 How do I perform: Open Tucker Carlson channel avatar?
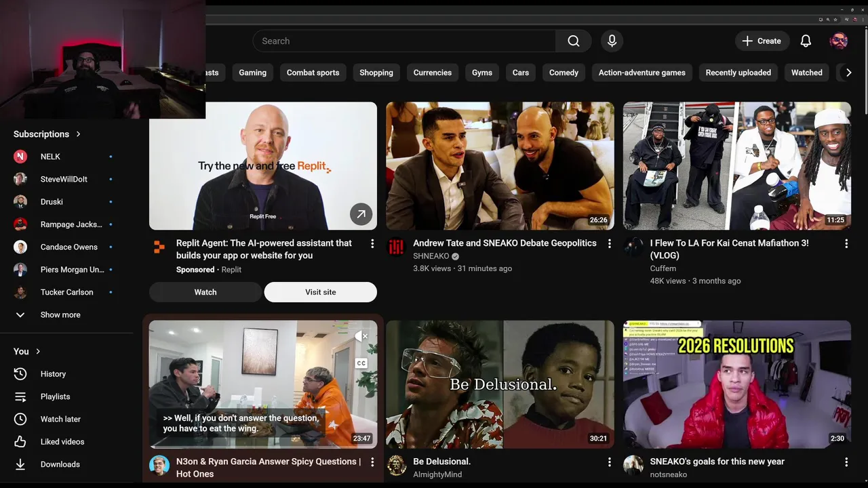pos(20,292)
